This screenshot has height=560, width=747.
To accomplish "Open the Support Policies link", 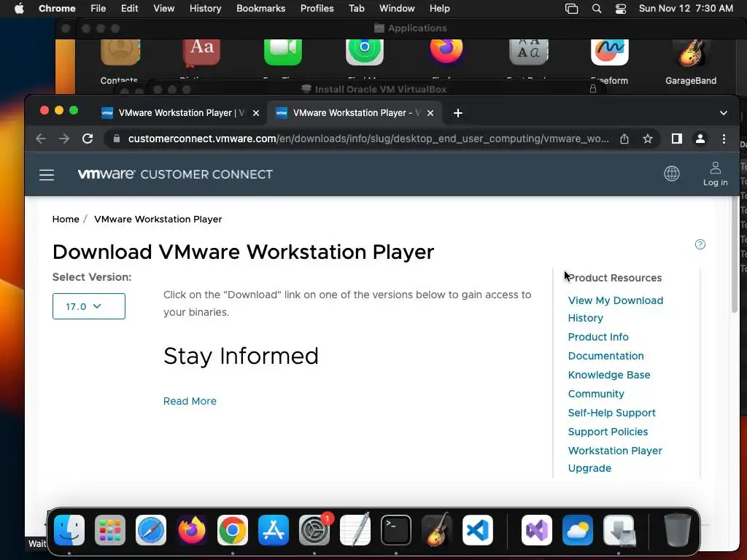I will [608, 432].
